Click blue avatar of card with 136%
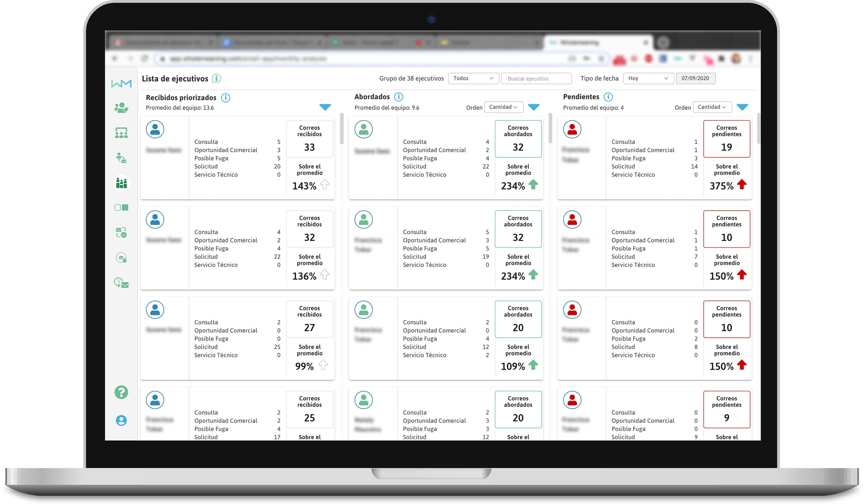The width and height of the screenshot is (863, 504). click(155, 219)
